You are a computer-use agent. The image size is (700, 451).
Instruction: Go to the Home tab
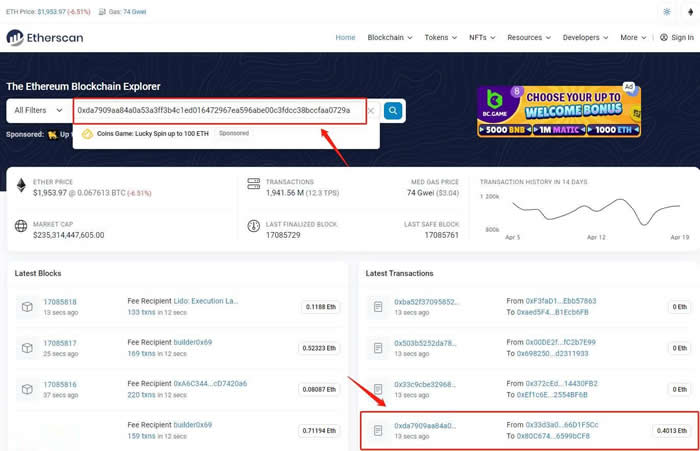tap(345, 38)
